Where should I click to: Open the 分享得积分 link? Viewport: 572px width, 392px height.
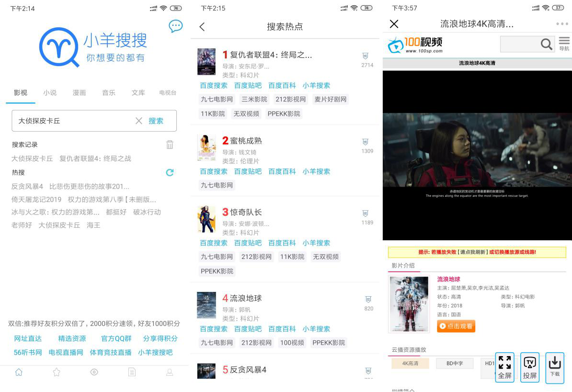click(x=160, y=338)
